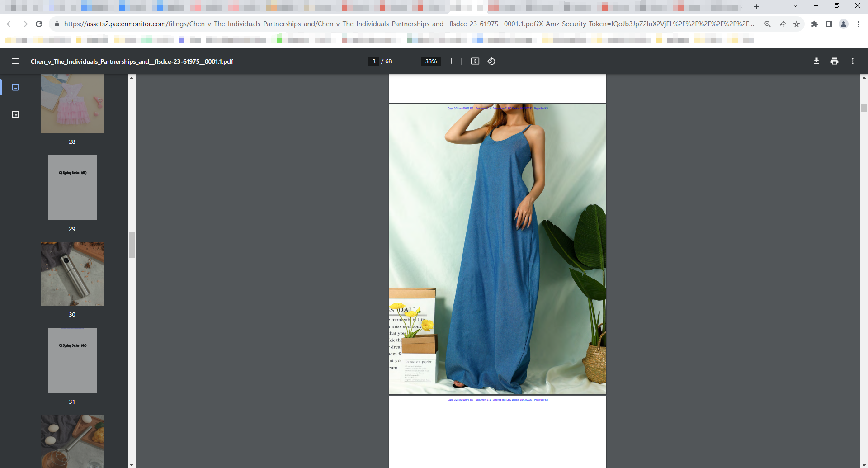Select page 30 thumbnail with spray bottle
868x468 pixels.
pos(72,274)
